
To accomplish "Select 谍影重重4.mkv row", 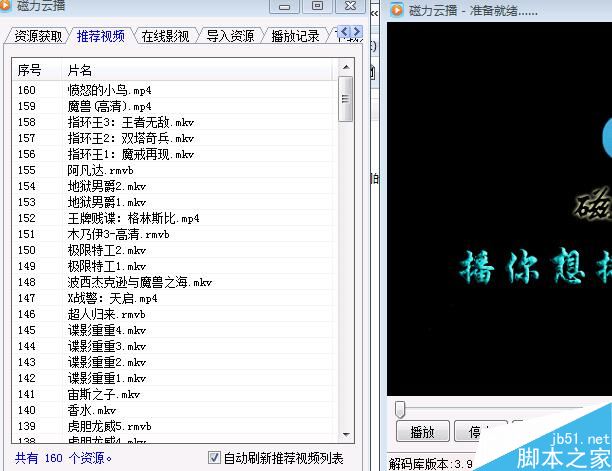I will point(174,330).
